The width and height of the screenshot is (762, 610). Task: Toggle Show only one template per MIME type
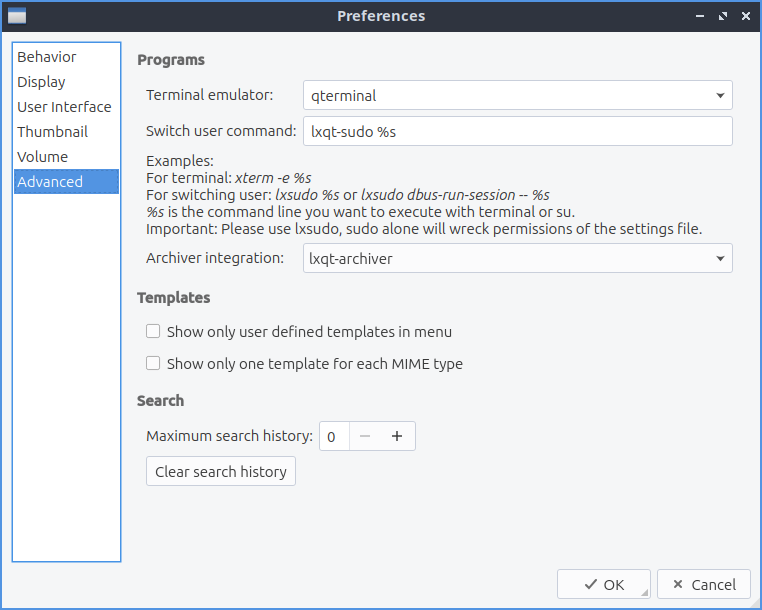(153, 364)
